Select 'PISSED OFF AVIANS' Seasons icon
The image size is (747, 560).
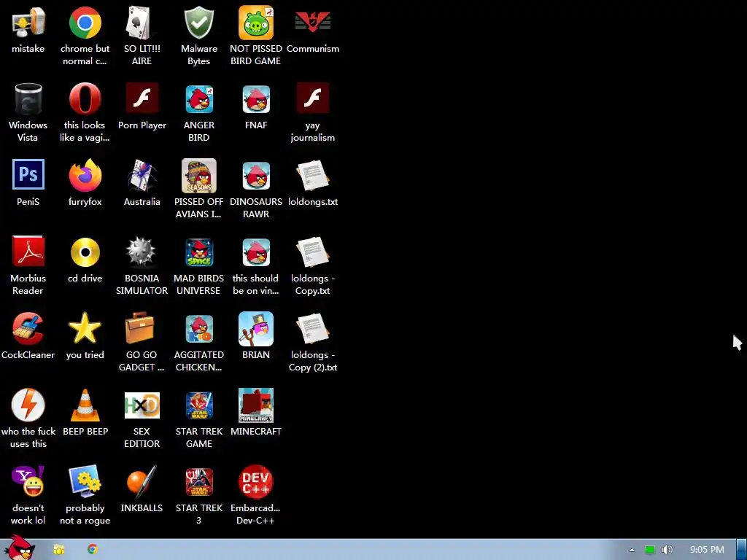pyautogui.click(x=198, y=176)
